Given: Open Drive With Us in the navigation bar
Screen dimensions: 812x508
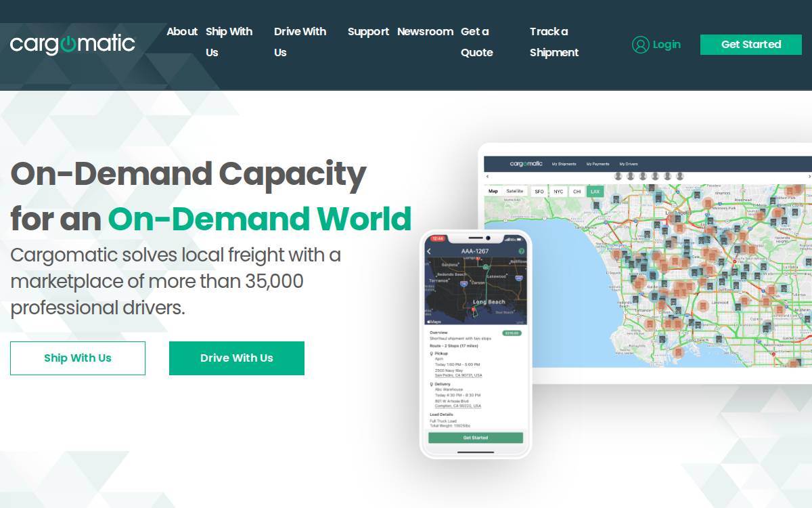Looking at the screenshot, I should pyautogui.click(x=300, y=42).
